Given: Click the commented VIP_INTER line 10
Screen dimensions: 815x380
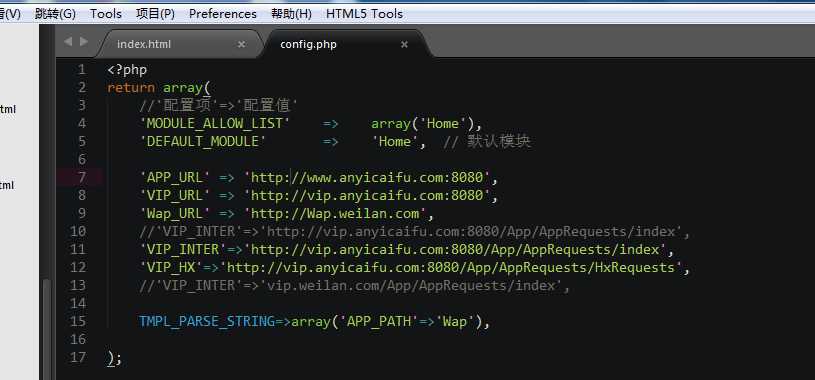Looking at the screenshot, I should (414, 232).
